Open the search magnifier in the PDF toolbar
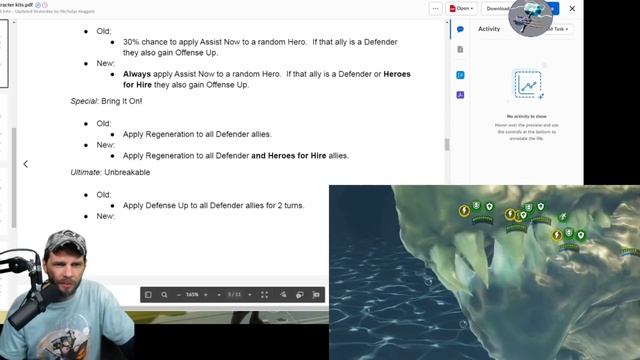The height and width of the screenshot is (360, 640). (x=164, y=295)
